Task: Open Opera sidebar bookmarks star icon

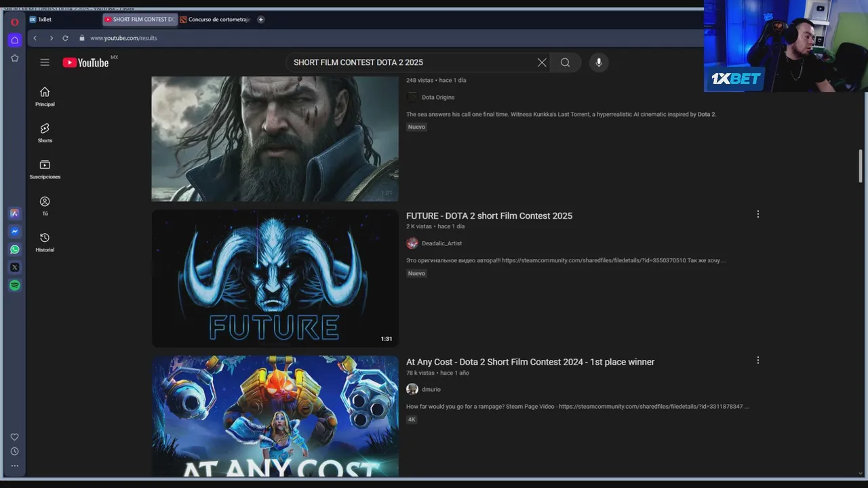Action: pyautogui.click(x=14, y=58)
